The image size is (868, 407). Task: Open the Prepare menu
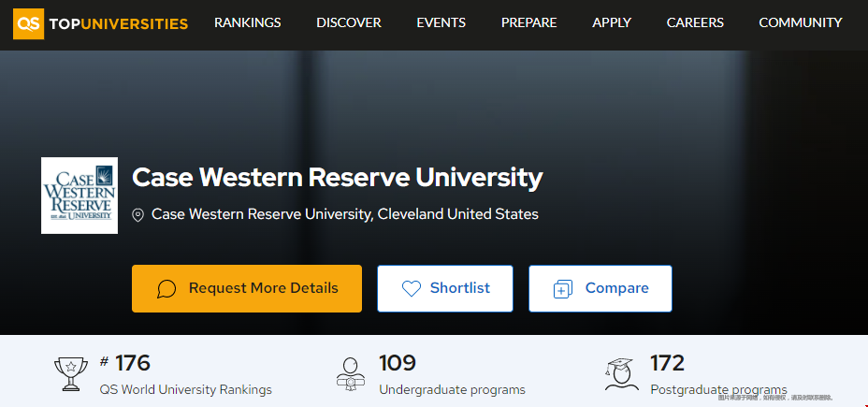pyautogui.click(x=528, y=22)
